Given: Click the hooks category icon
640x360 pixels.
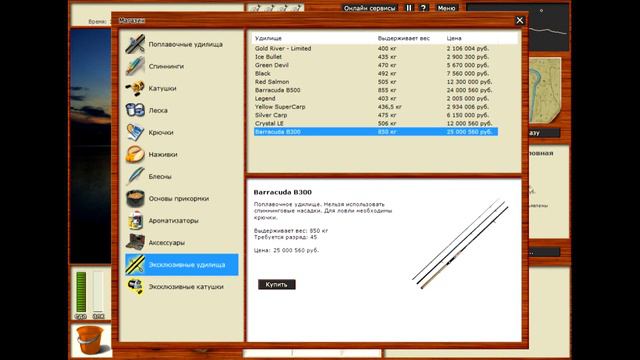Looking at the screenshot, I should (135, 132).
